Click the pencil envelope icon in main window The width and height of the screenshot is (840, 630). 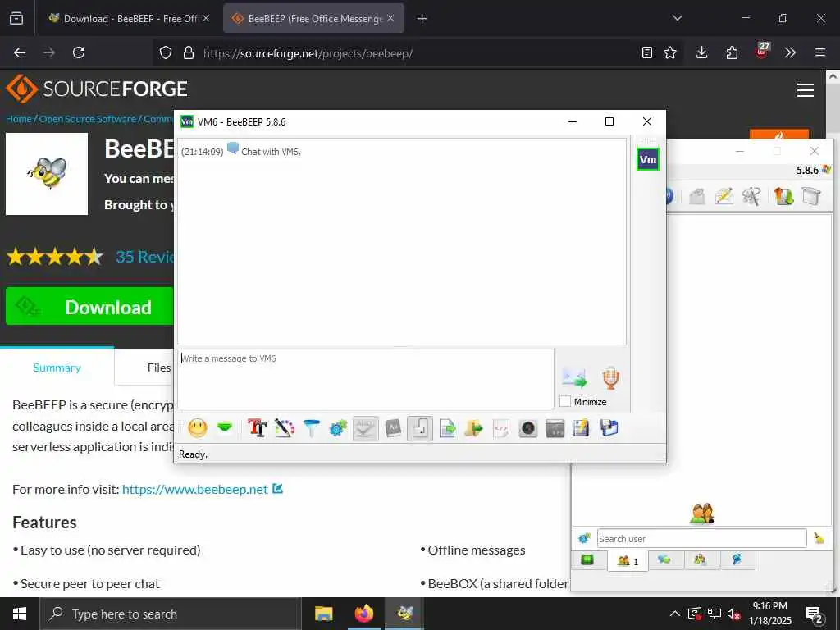pos(724,196)
